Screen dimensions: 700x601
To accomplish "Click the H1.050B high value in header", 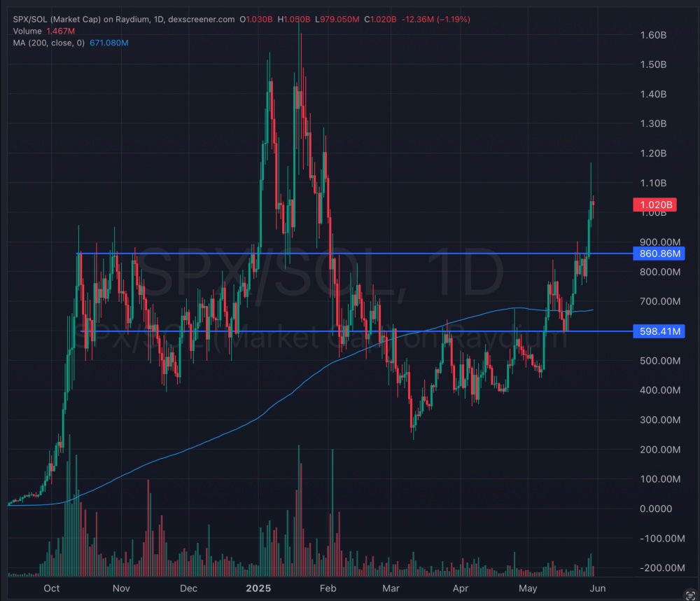I will [294, 19].
